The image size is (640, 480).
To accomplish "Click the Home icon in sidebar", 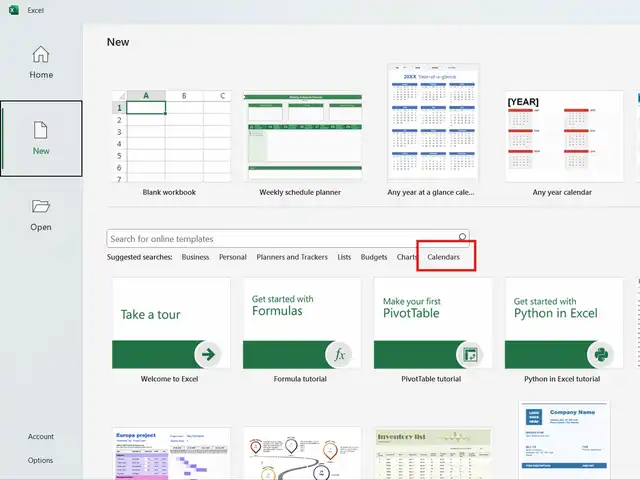I will (x=41, y=54).
